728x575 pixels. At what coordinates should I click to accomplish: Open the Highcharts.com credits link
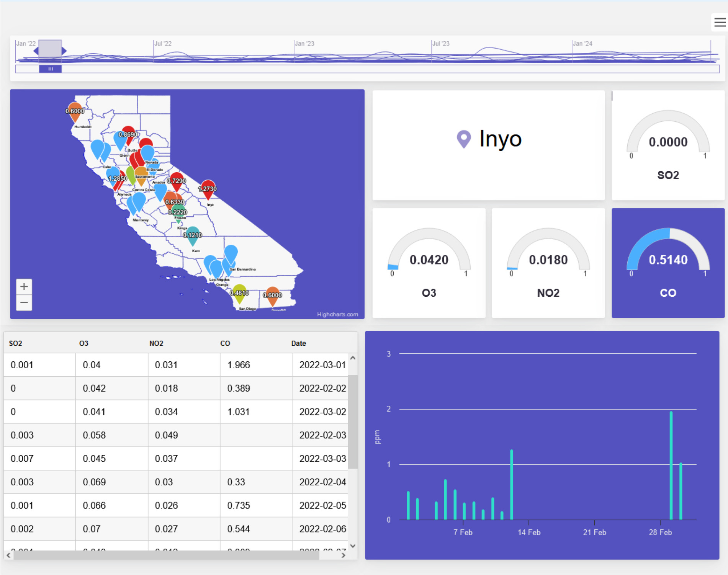tap(337, 315)
